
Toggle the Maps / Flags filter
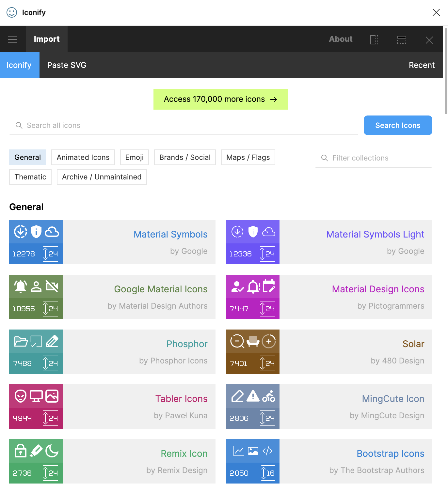(x=248, y=157)
